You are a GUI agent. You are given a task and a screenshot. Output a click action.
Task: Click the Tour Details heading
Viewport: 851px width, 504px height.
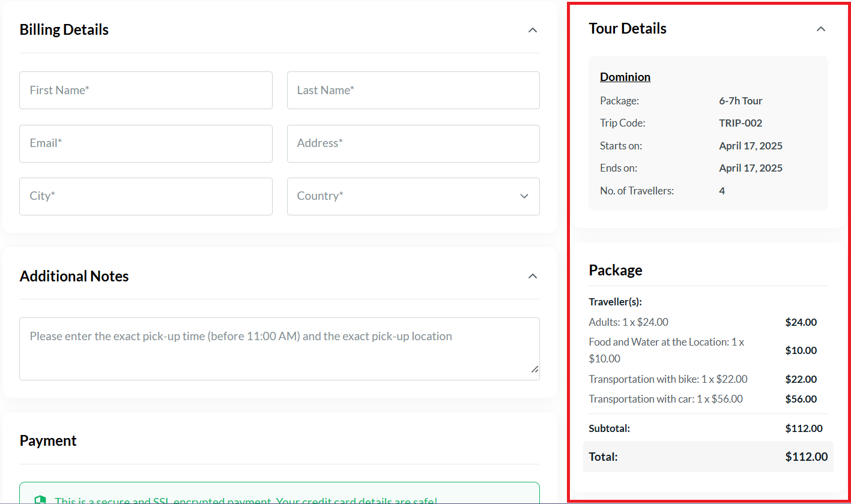click(x=628, y=29)
